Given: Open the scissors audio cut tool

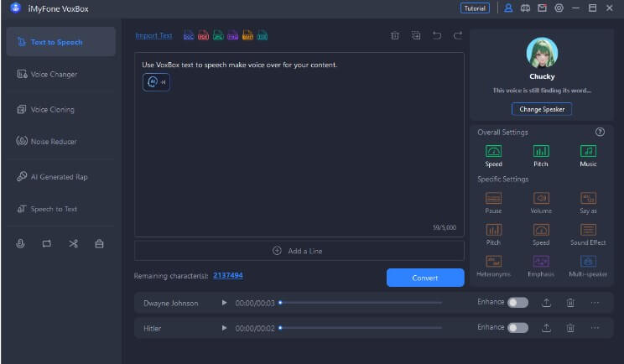Looking at the screenshot, I should point(73,244).
